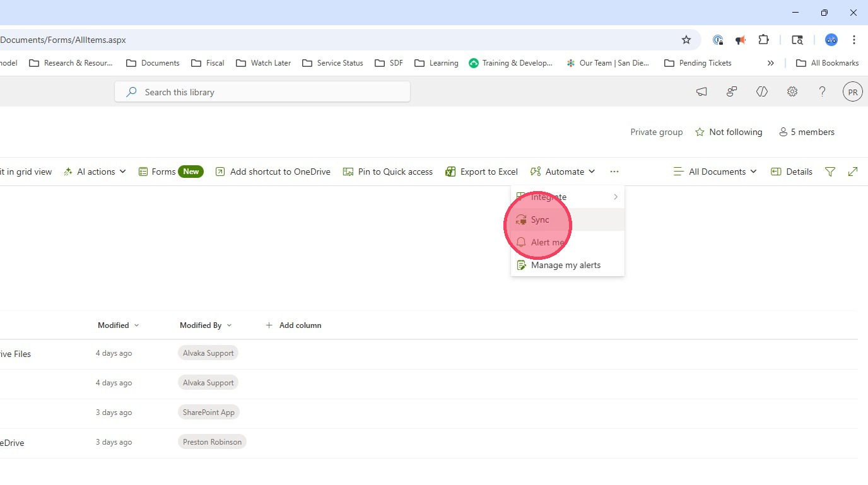868x485 pixels.
Task: Open the tab search icon in Chrome toolbar
Action: 797,40
